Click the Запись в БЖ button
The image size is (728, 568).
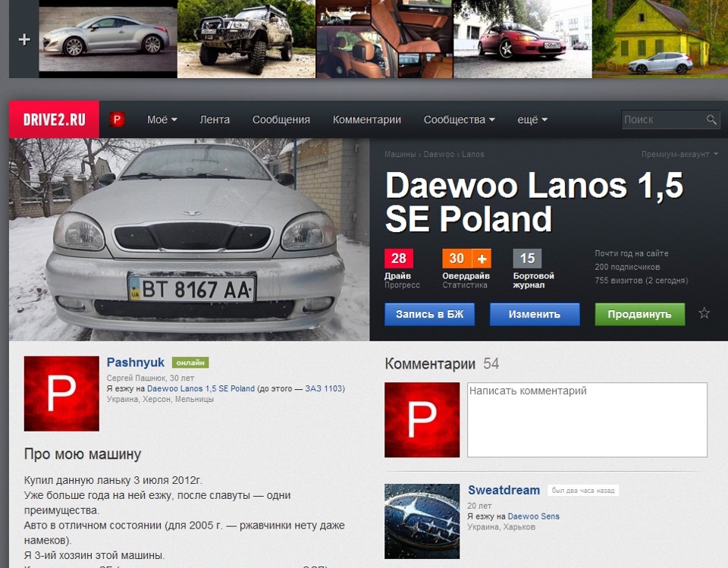tap(429, 315)
